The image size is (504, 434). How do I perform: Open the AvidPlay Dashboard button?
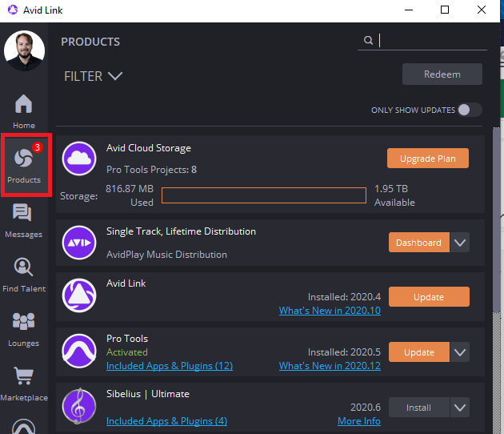pyautogui.click(x=419, y=243)
